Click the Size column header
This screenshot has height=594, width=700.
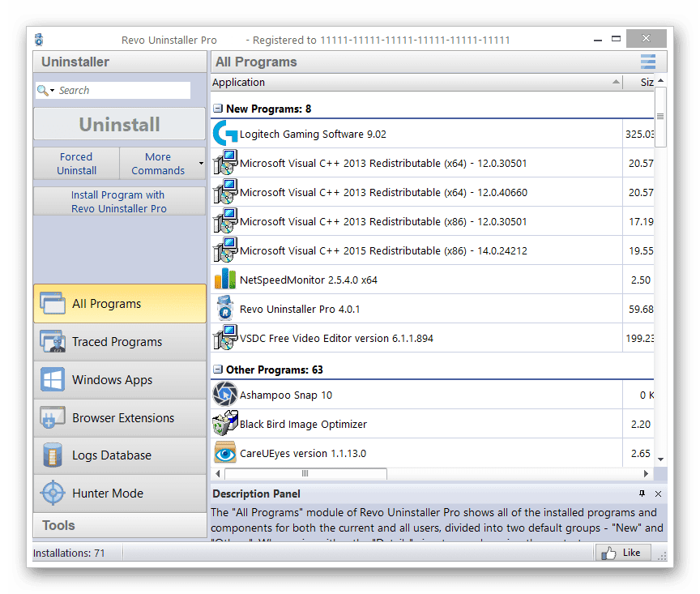click(639, 82)
